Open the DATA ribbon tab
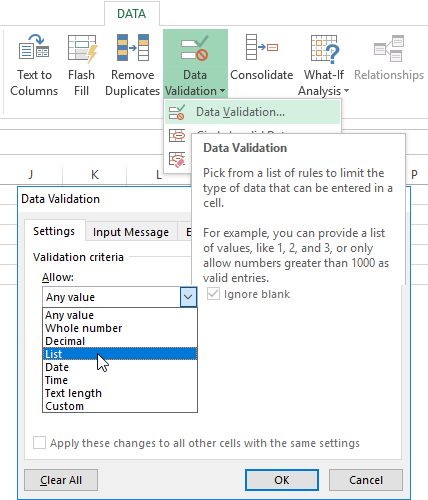Image resolution: width=428 pixels, height=500 pixels. pyautogui.click(x=132, y=14)
